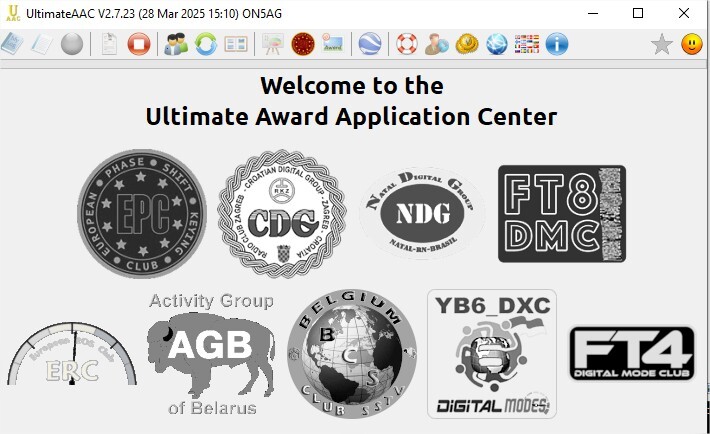The width and height of the screenshot is (710, 434).
Task: Open the two-people users icon
Action: (x=176, y=44)
